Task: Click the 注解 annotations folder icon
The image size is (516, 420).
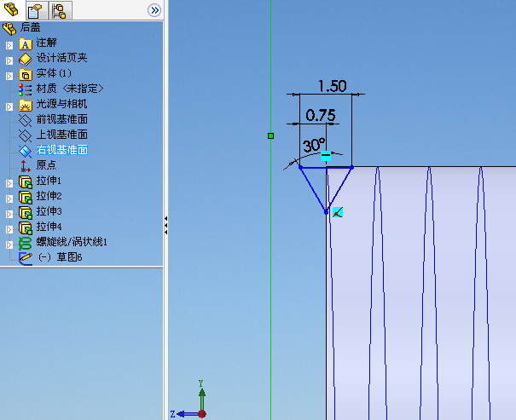Action: [x=26, y=44]
